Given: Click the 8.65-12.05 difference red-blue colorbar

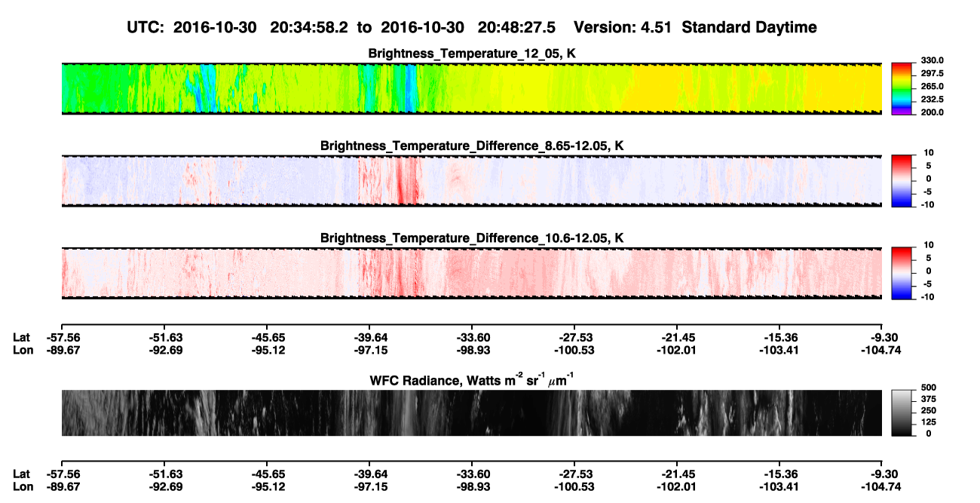Looking at the screenshot, I should pyautogui.click(x=902, y=179).
